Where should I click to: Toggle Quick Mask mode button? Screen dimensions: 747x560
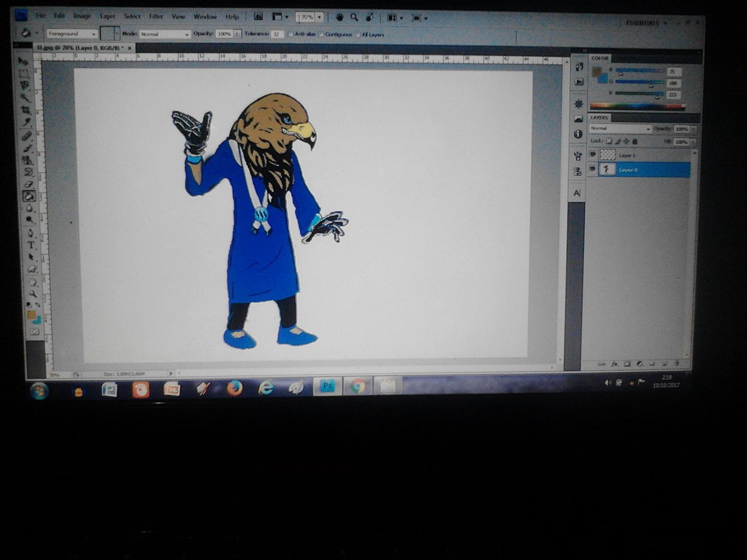(x=34, y=331)
